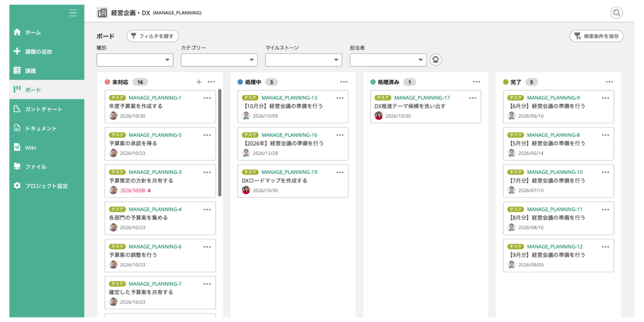This screenshot has height=322, width=644.
Task: Click 検索条件を保存 button
Action: (x=596, y=36)
